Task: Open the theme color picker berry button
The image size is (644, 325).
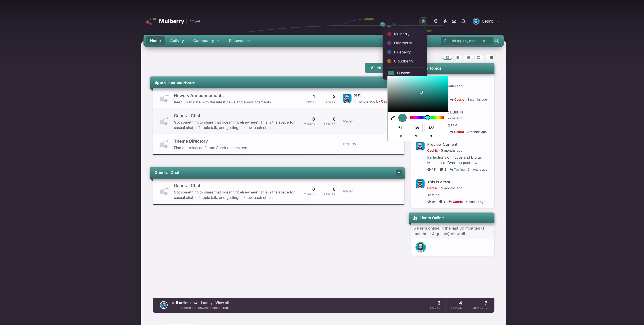Action: [423, 21]
